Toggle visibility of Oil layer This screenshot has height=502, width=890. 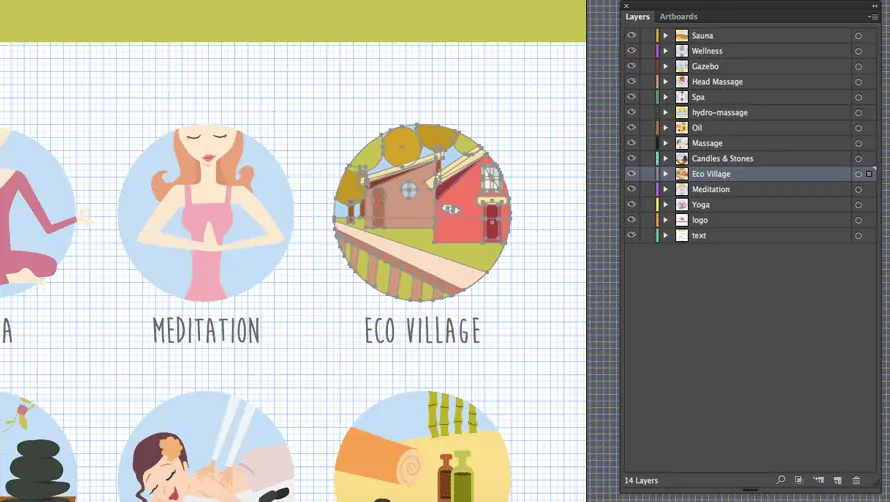coord(631,127)
